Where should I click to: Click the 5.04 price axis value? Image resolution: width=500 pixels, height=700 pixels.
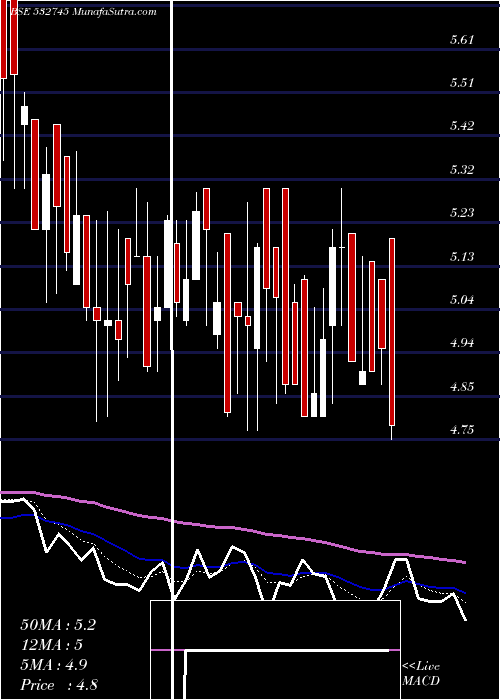462,299
